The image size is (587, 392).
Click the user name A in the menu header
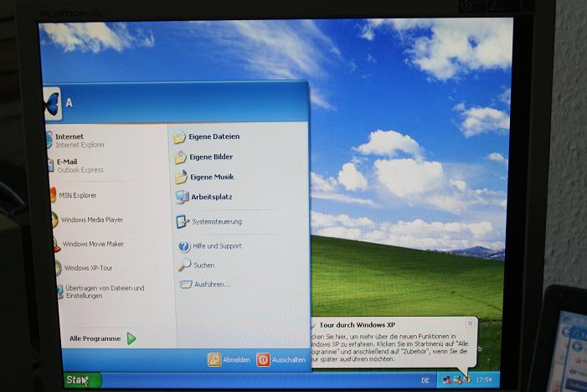(70, 102)
